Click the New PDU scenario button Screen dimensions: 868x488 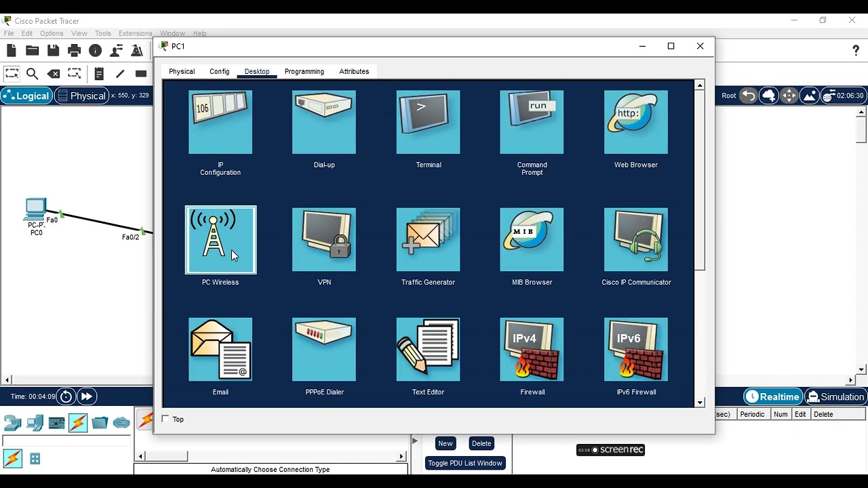coord(446,443)
